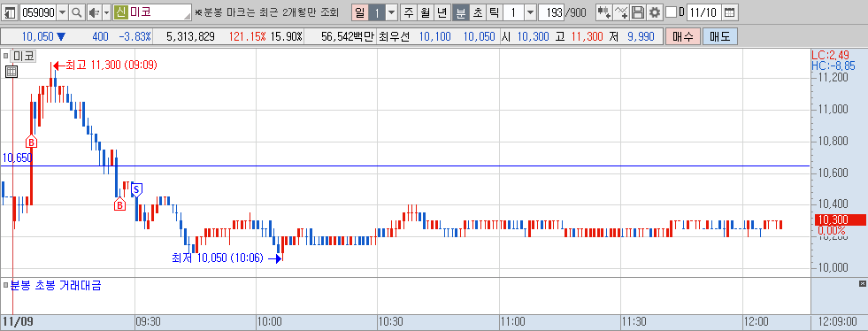The width and height of the screenshot is (868, 331).
Task: Click the chart data grid icon under 미코
Action: tap(12, 72)
